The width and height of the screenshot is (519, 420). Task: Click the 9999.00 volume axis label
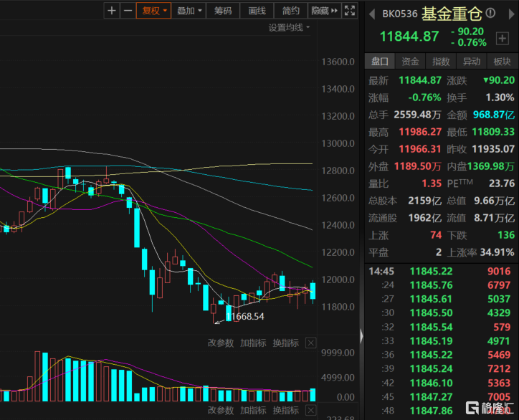[x=338, y=353]
